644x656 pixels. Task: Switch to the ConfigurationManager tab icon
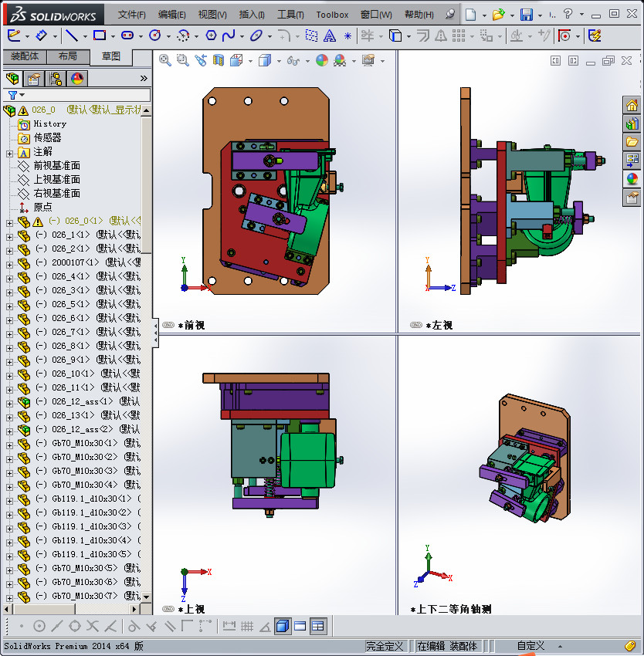56,79
